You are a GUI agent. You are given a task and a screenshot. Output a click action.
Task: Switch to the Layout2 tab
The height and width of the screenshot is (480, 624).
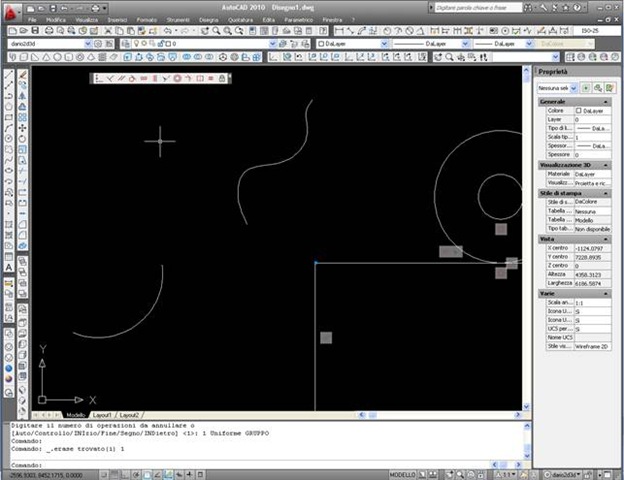coord(129,415)
